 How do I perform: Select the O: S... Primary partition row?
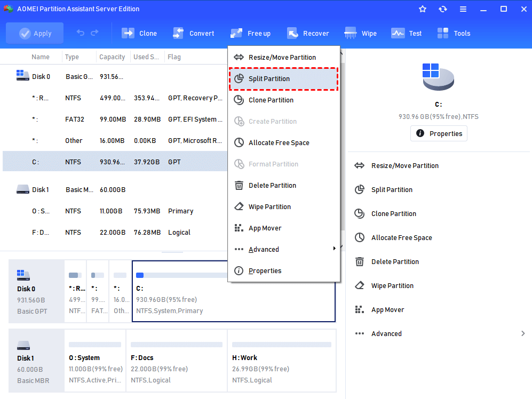tap(115, 211)
